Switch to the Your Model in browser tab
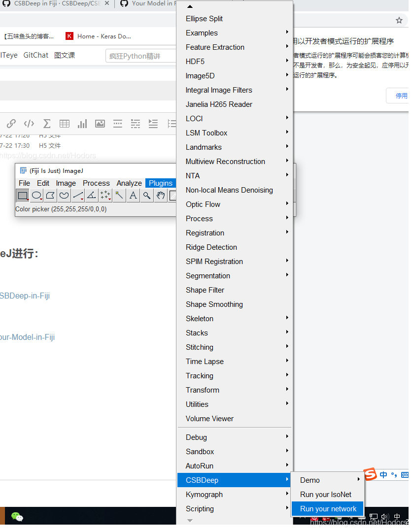Screen dimensions: 412x532 [148, 3]
